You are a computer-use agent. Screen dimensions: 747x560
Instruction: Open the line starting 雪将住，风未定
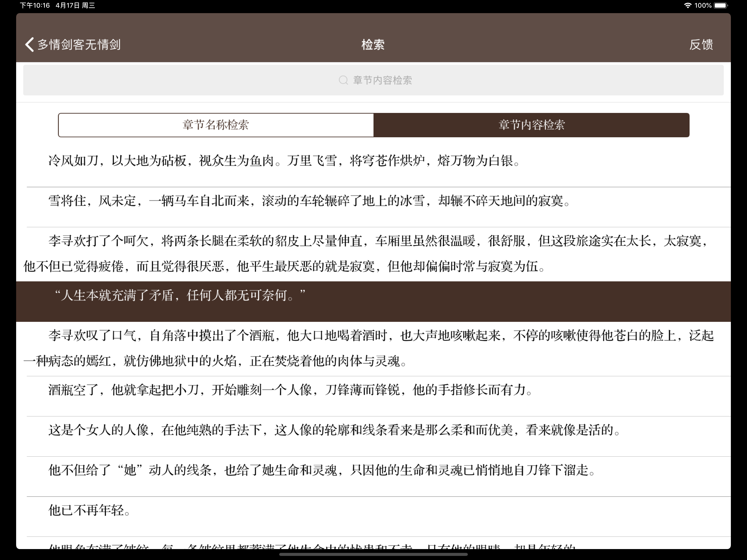[373, 207]
